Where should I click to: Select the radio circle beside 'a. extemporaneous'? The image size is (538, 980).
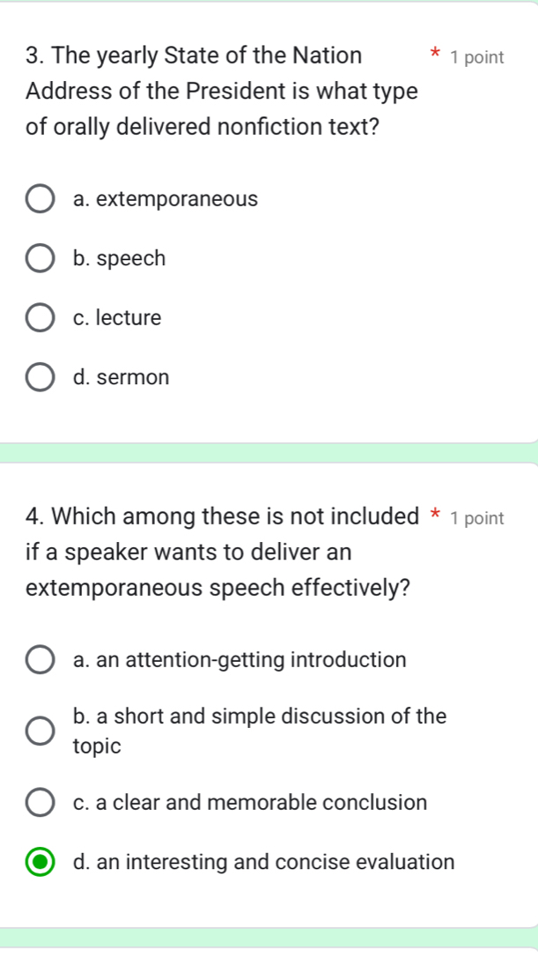pos(40,199)
